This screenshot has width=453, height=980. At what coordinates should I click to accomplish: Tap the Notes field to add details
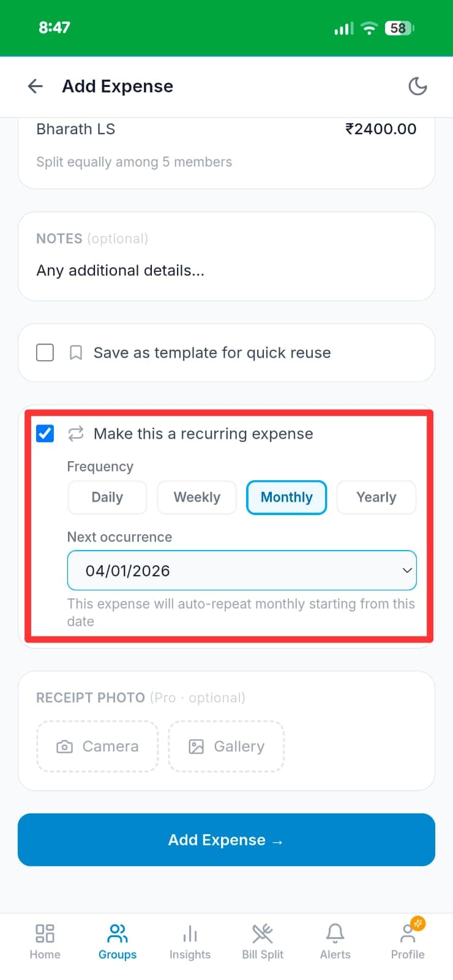226,270
